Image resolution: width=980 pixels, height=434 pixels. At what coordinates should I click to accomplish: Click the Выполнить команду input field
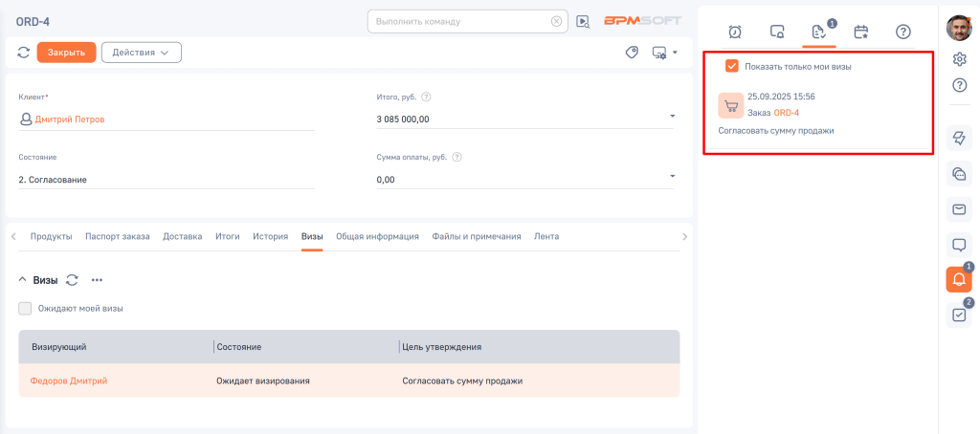pyautogui.click(x=459, y=21)
